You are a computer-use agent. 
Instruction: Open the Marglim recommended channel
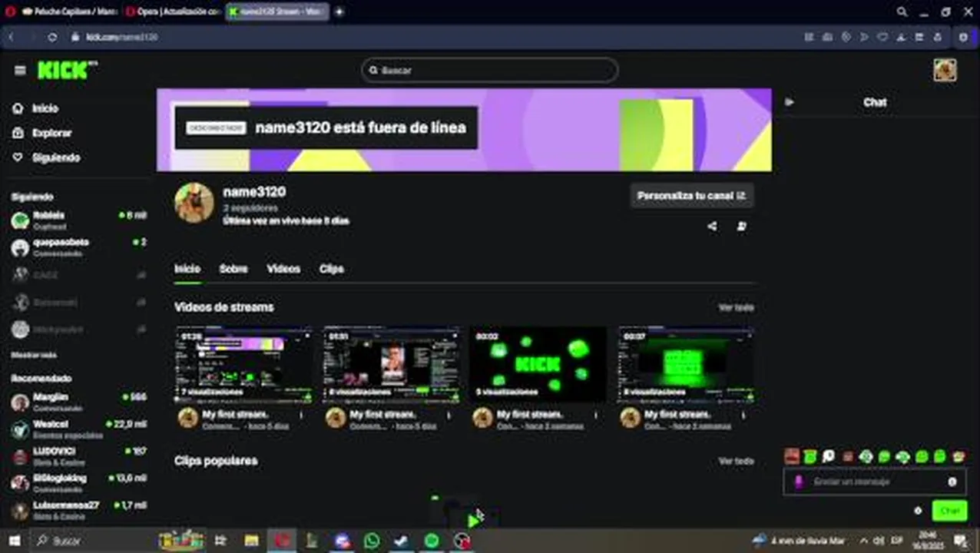tap(78, 402)
